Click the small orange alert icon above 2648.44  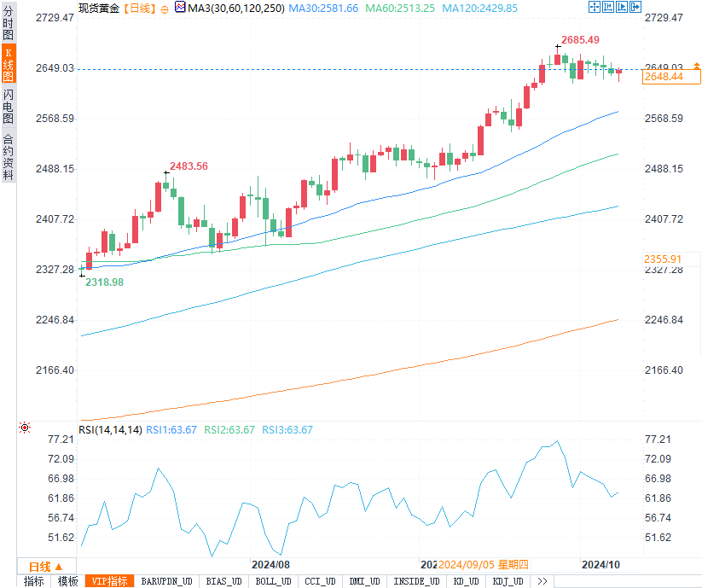click(696, 66)
